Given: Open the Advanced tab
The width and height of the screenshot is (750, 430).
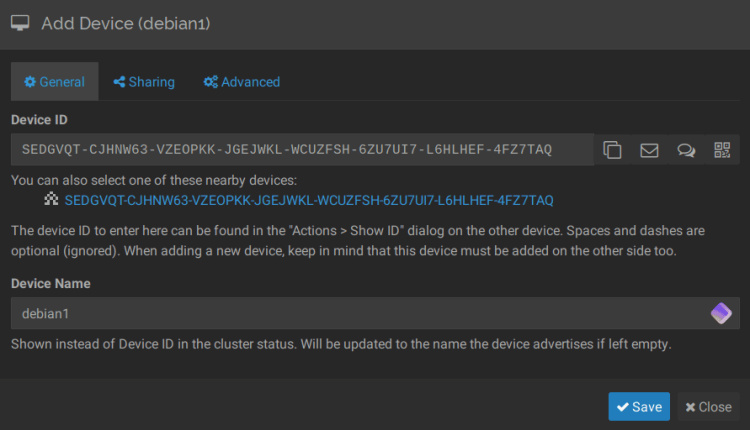Looking at the screenshot, I should pyautogui.click(x=241, y=82).
